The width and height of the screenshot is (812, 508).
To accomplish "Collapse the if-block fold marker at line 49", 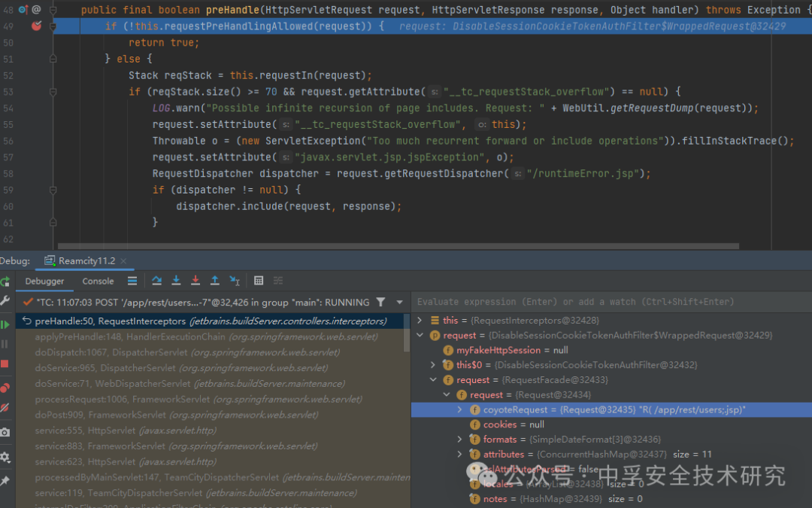I will click(53, 26).
